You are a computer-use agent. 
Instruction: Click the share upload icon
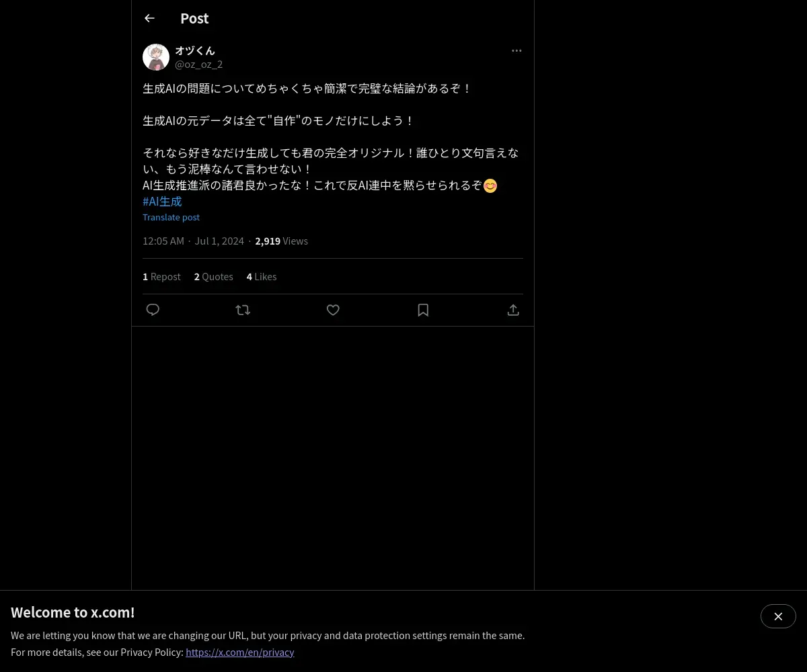click(513, 310)
